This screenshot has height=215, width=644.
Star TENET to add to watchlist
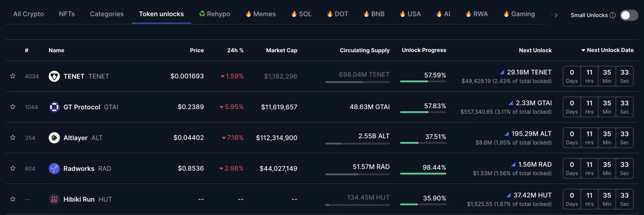[13, 76]
